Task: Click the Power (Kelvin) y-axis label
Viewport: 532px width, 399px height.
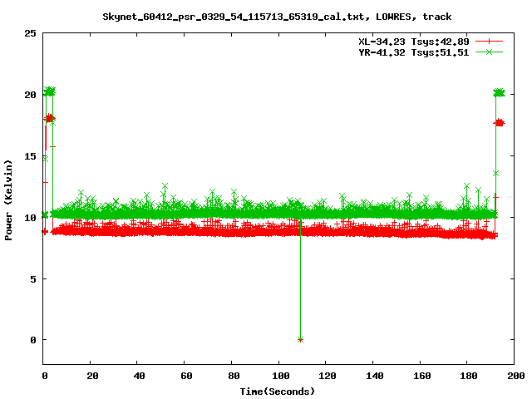Action: (x=8, y=199)
